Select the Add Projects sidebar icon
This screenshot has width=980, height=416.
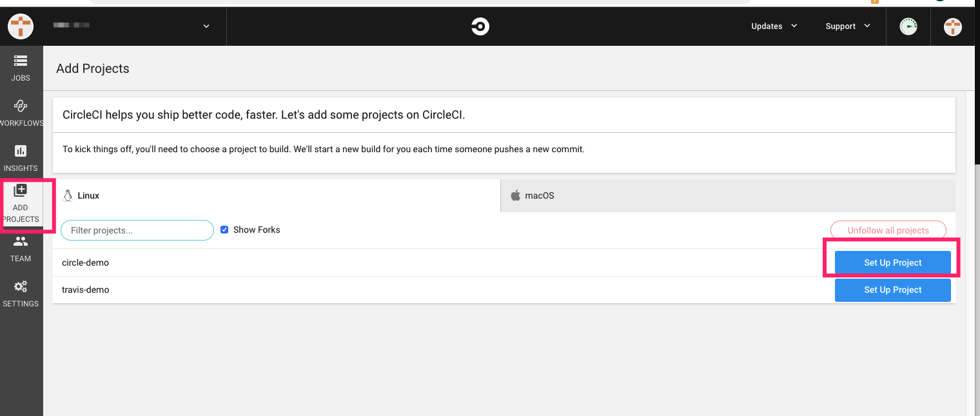pyautogui.click(x=21, y=190)
